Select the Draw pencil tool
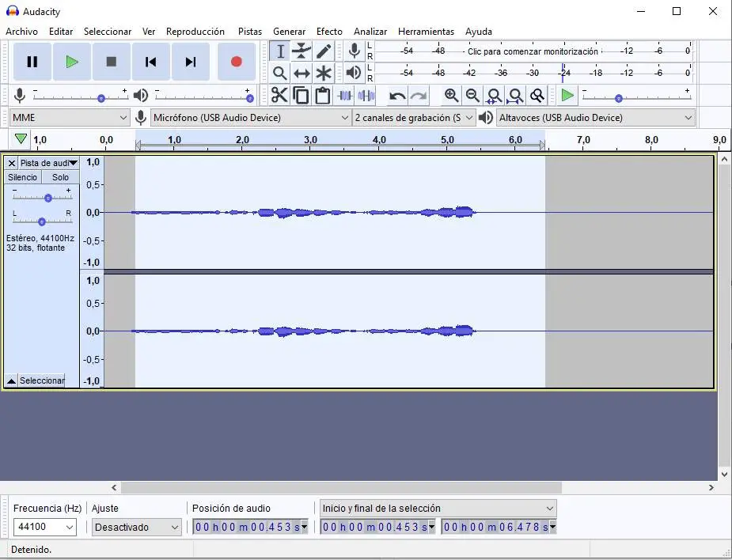Viewport: 732px width, 560px height. pos(324,51)
